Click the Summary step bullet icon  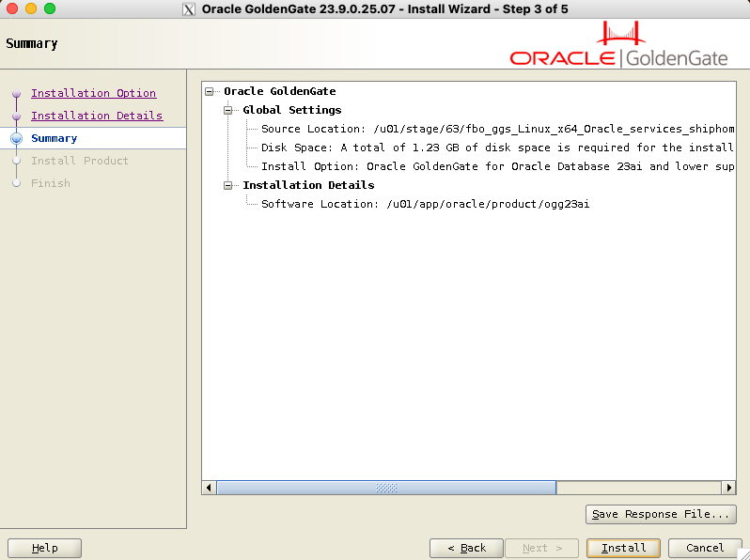click(x=16, y=138)
